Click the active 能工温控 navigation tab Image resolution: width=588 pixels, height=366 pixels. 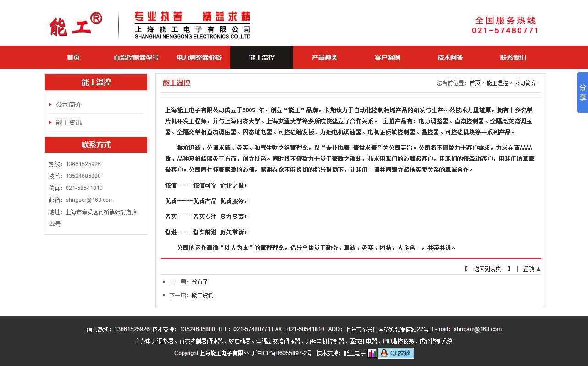(261, 57)
